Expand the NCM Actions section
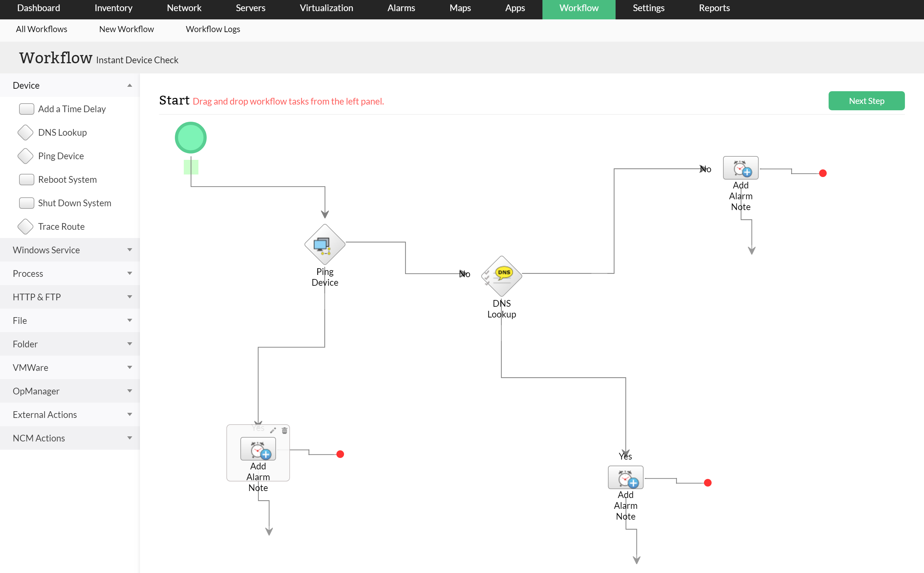 coord(130,438)
